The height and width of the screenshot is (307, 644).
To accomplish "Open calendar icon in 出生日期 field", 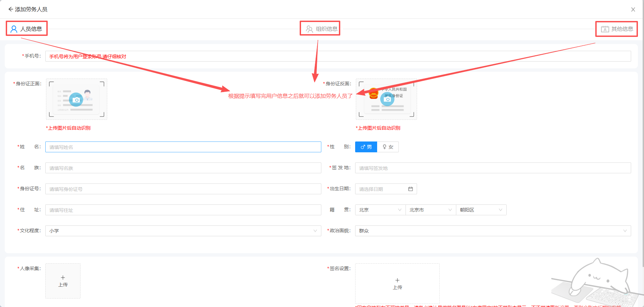I will point(410,189).
